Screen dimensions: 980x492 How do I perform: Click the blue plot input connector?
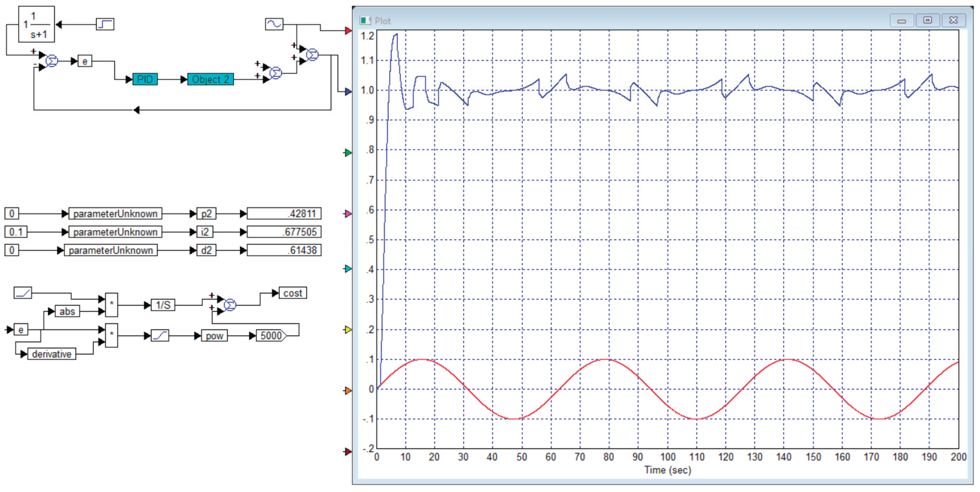click(348, 92)
